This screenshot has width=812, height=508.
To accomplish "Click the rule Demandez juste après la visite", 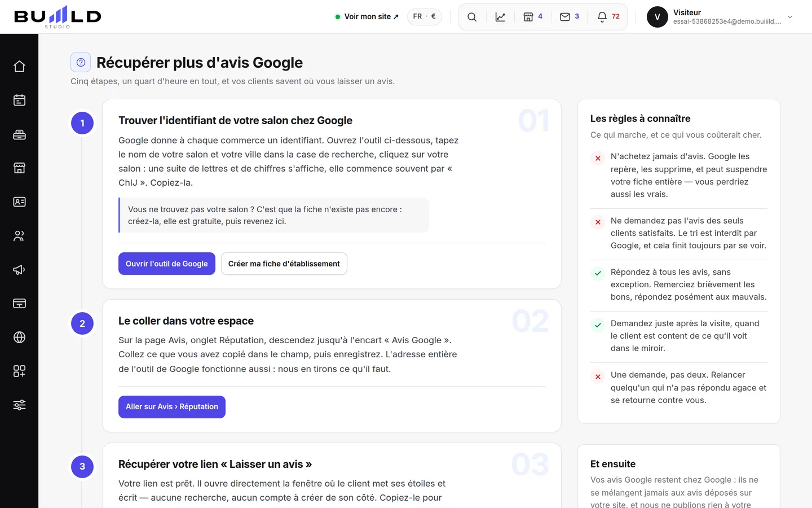I will [679, 336].
